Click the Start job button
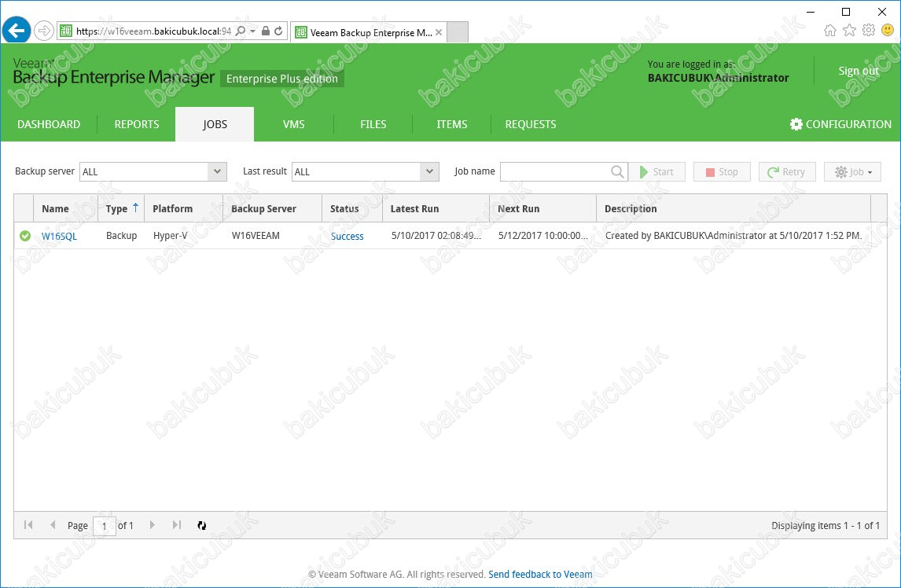The width and height of the screenshot is (901, 588). point(656,172)
